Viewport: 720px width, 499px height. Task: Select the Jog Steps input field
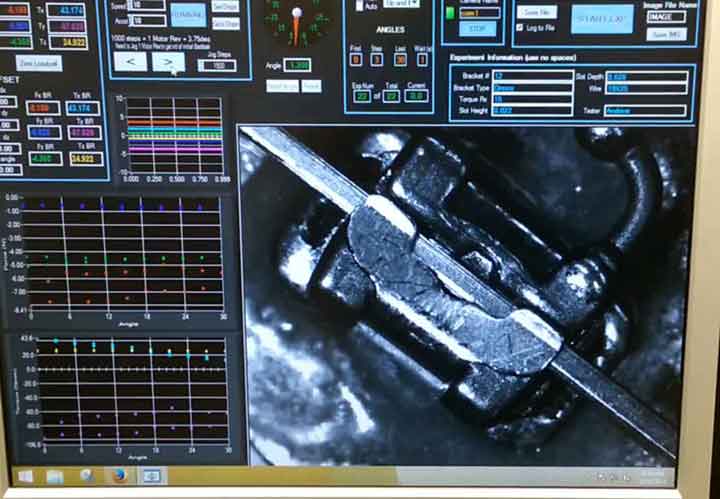pos(217,66)
